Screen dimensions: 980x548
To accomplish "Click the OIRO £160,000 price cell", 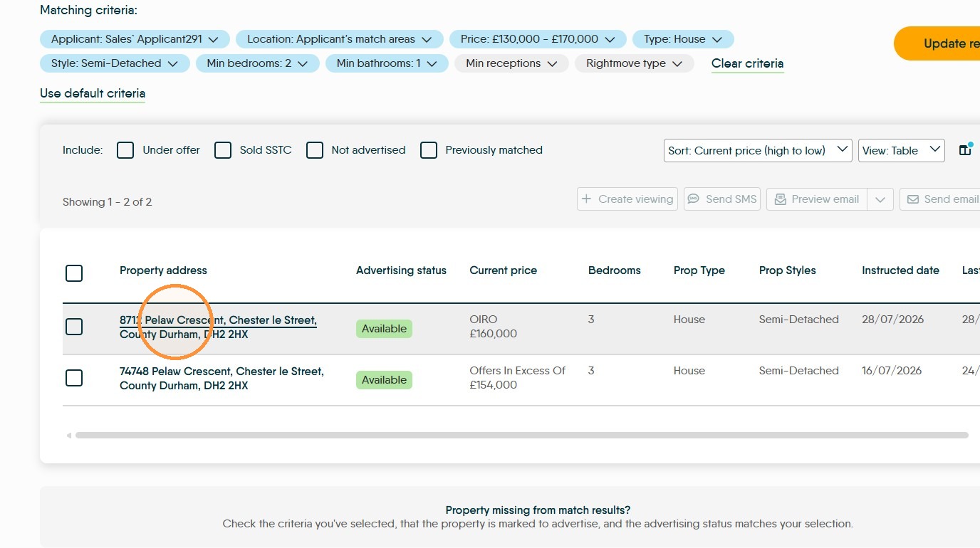I will (x=494, y=327).
